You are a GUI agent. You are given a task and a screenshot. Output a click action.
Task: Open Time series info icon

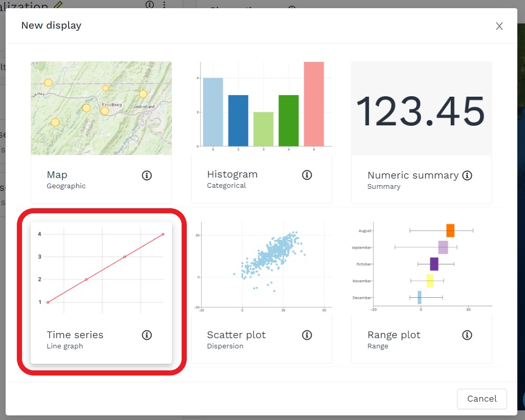(x=146, y=335)
